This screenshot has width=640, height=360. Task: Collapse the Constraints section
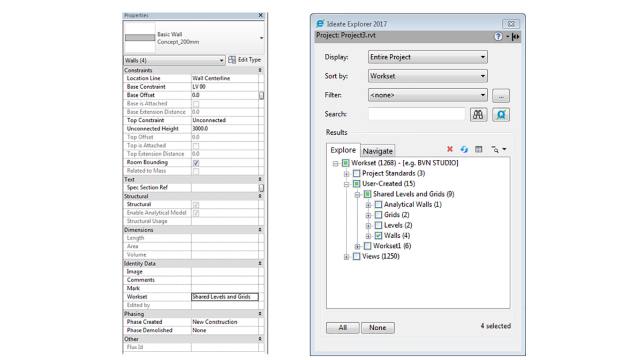point(260,70)
